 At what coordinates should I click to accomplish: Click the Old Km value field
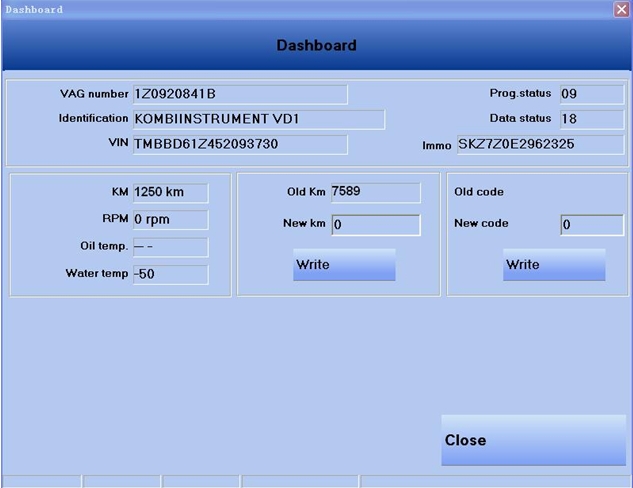tap(375, 192)
